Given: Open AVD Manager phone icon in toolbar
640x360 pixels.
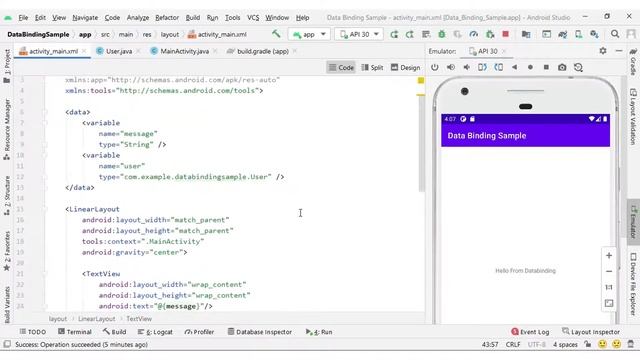Looking at the screenshot, I should click(x=578, y=34).
